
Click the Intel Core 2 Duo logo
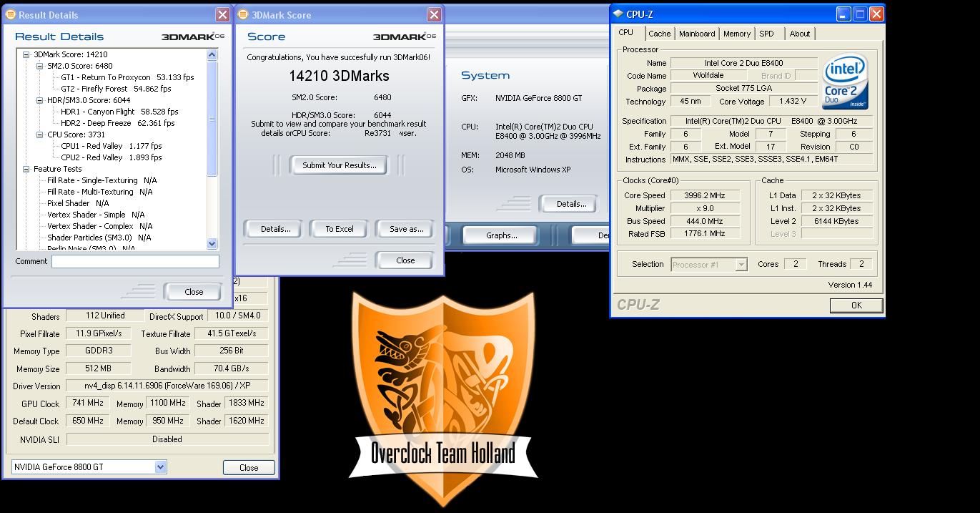(846, 80)
